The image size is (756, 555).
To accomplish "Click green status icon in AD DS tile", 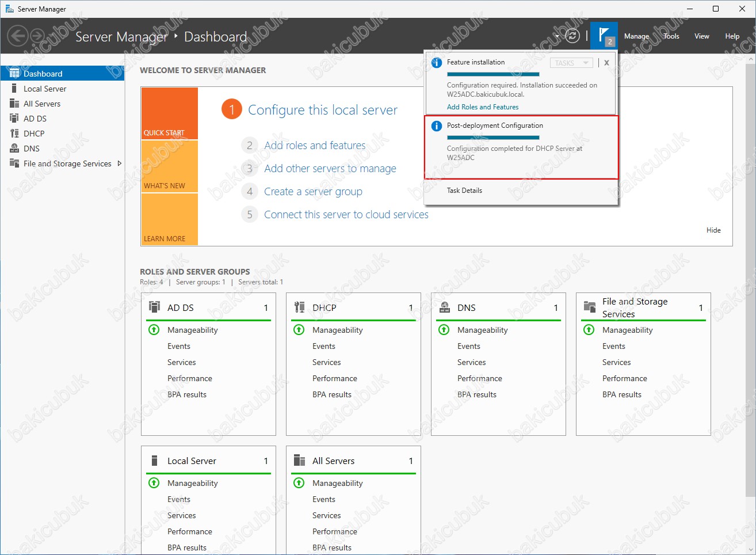I will tap(154, 330).
